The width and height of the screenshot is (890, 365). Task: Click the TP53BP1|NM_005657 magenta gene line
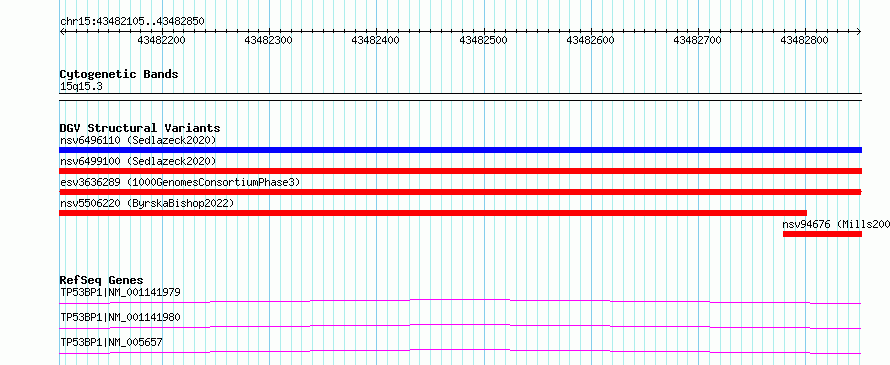(460, 351)
